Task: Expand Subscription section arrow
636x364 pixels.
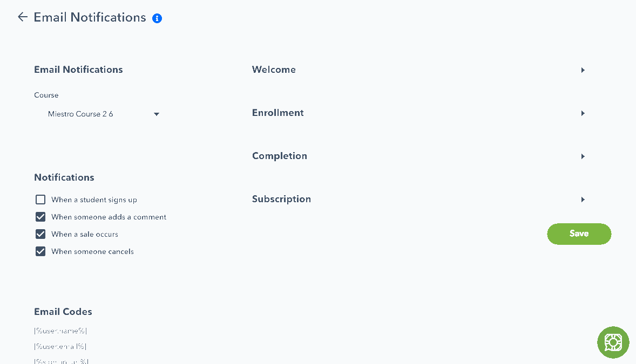Action: 583,200
